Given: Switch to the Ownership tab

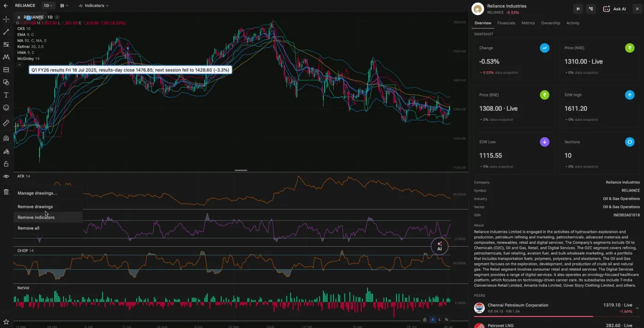Looking at the screenshot, I should (x=551, y=23).
